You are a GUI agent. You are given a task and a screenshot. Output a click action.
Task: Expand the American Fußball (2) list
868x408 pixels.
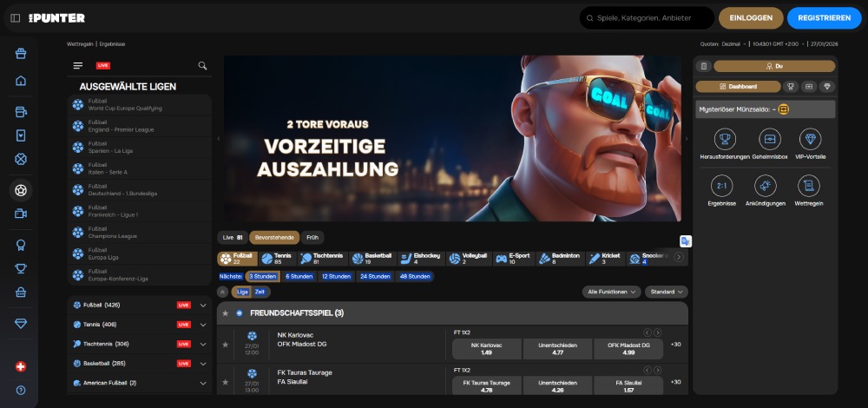click(x=203, y=383)
